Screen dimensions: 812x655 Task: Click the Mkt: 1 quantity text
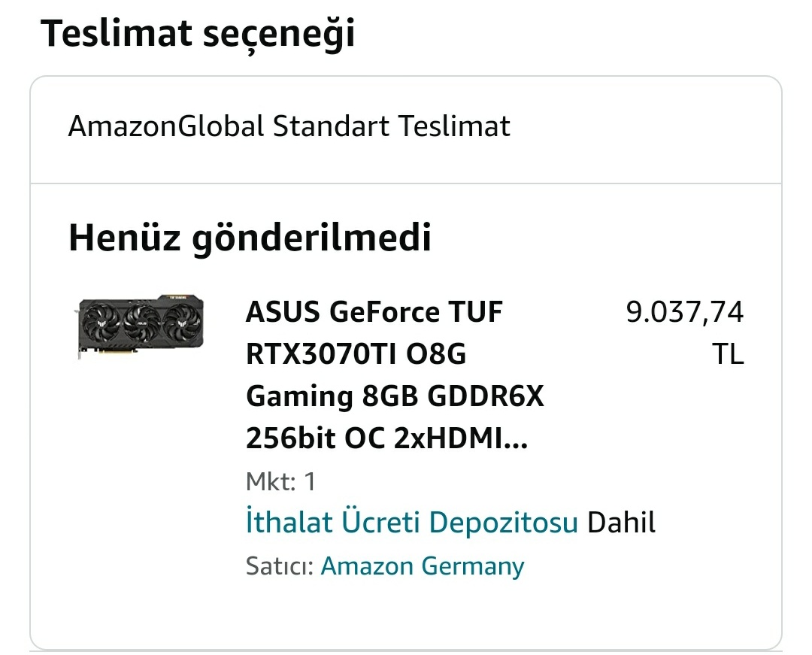[280, 481]
